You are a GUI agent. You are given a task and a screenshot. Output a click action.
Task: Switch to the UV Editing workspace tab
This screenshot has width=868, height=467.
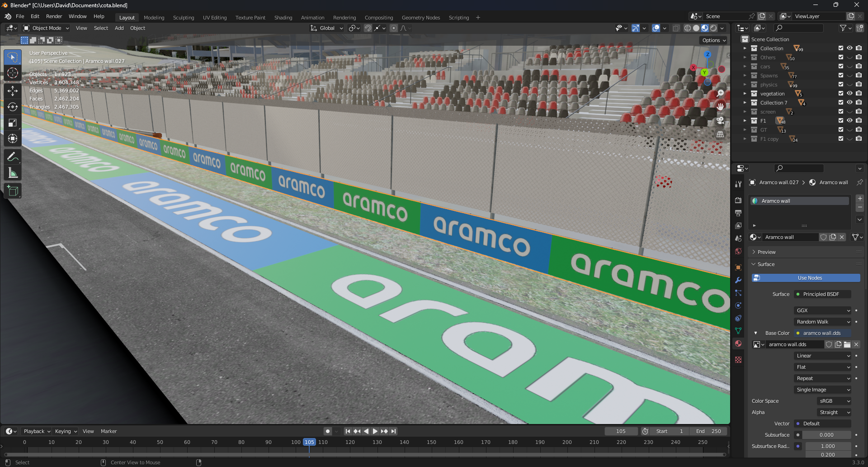215,18
